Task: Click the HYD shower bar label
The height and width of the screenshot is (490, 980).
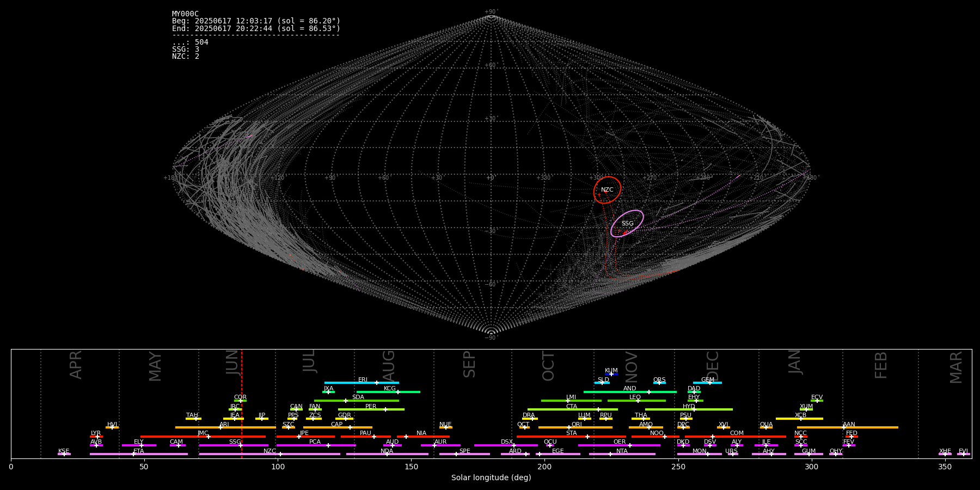Action: pyautogui.click(x=689, y=407)
